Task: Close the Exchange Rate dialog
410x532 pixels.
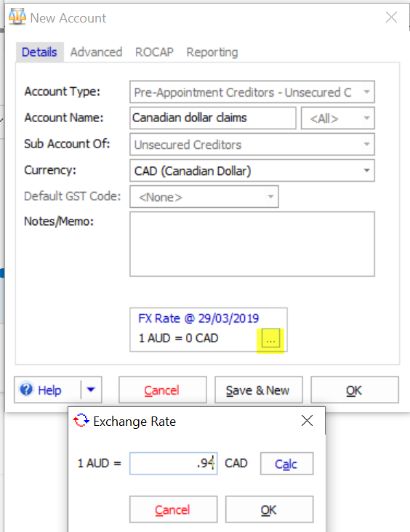Action: (x=307, y=421)
